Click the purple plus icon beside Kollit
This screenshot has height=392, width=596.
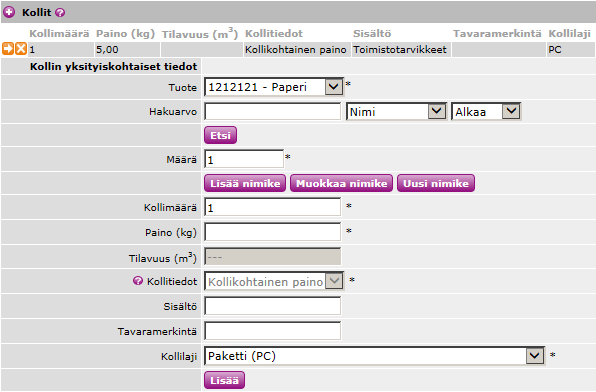[x=9, y=12]
